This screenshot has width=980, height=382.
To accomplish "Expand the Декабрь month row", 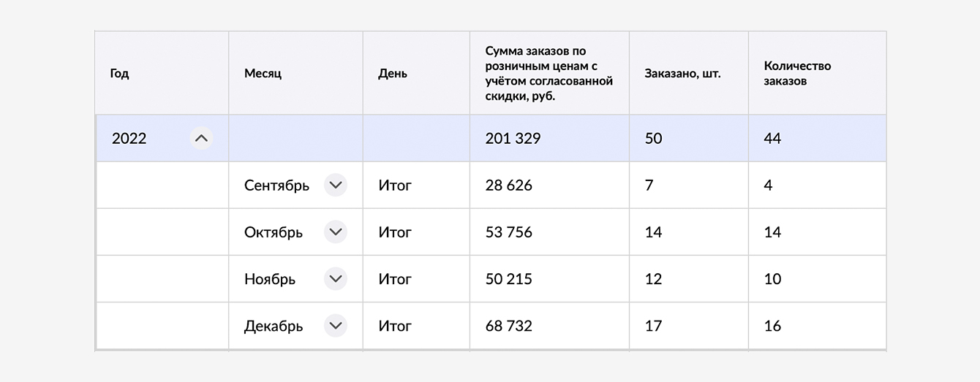I will pos(336,326).
